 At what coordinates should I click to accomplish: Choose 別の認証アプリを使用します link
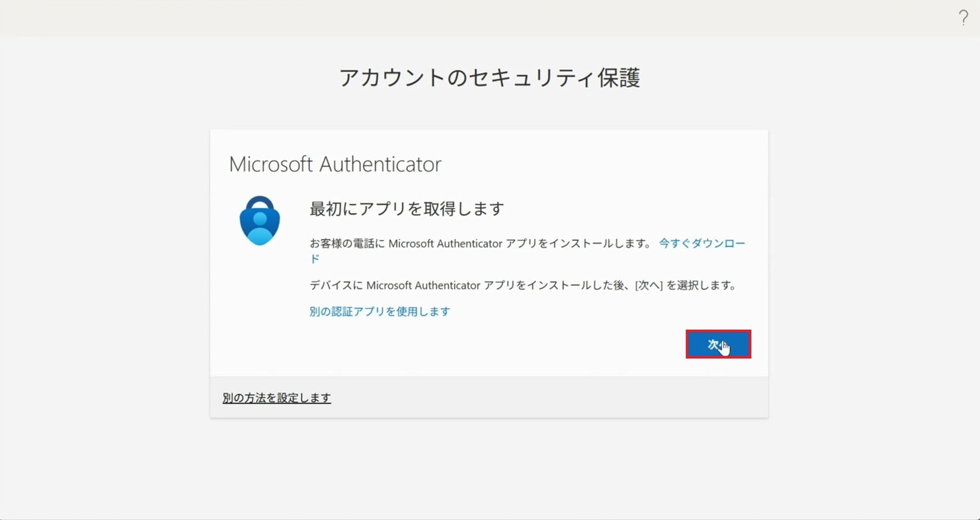point(380,311)
